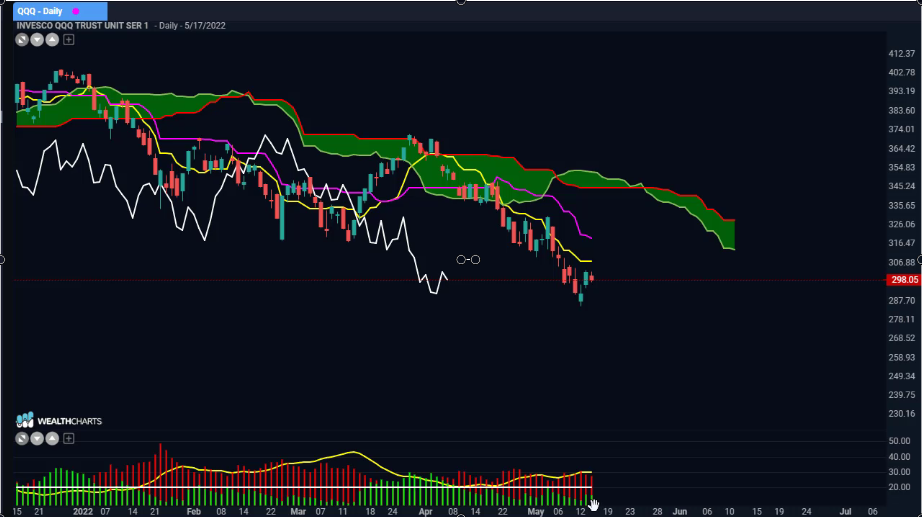Select the QQQ - Daily tab
The width and height of the screenshot is (922, 517).
coord(60,11)
